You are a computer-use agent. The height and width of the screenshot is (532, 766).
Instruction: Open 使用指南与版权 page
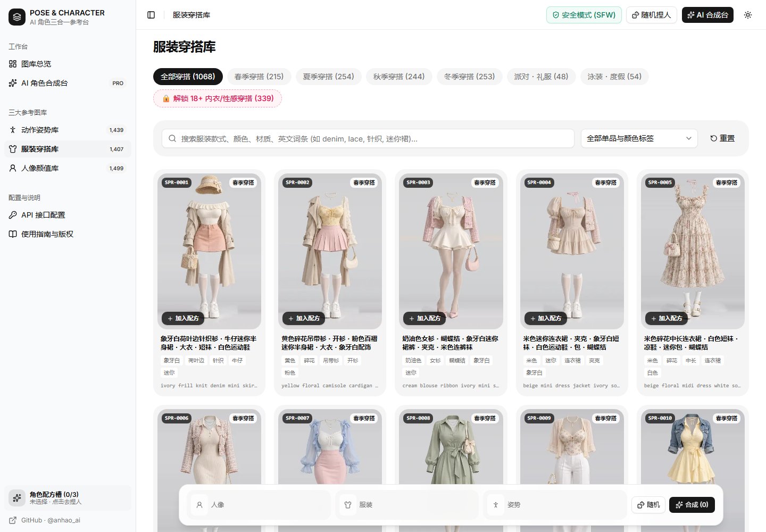[68, 234]
